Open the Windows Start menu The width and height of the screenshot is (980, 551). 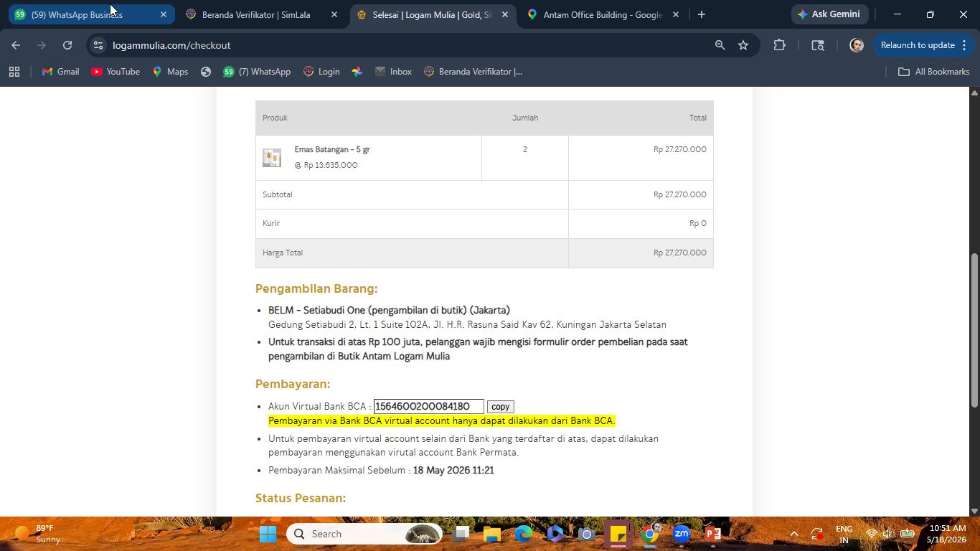click(x=268, y=534)
